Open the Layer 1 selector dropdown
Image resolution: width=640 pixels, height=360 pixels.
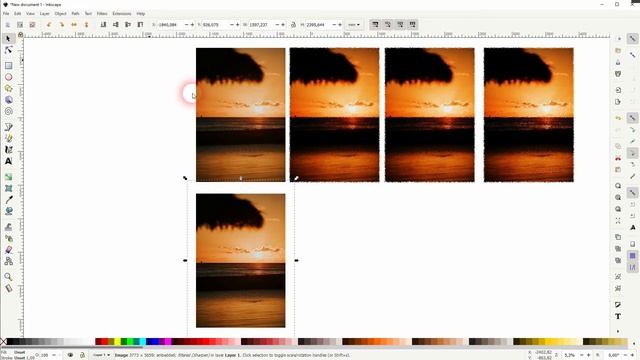pos(101,355)
